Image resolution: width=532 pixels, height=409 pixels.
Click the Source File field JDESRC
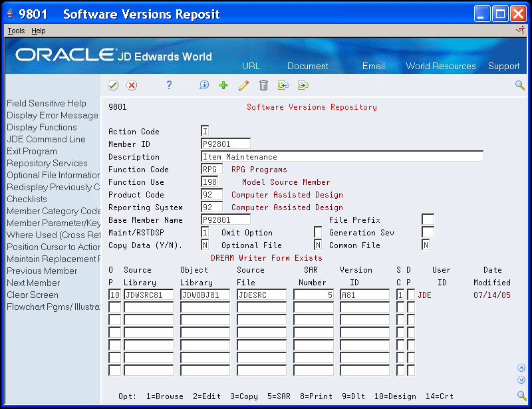pos(261,295)
